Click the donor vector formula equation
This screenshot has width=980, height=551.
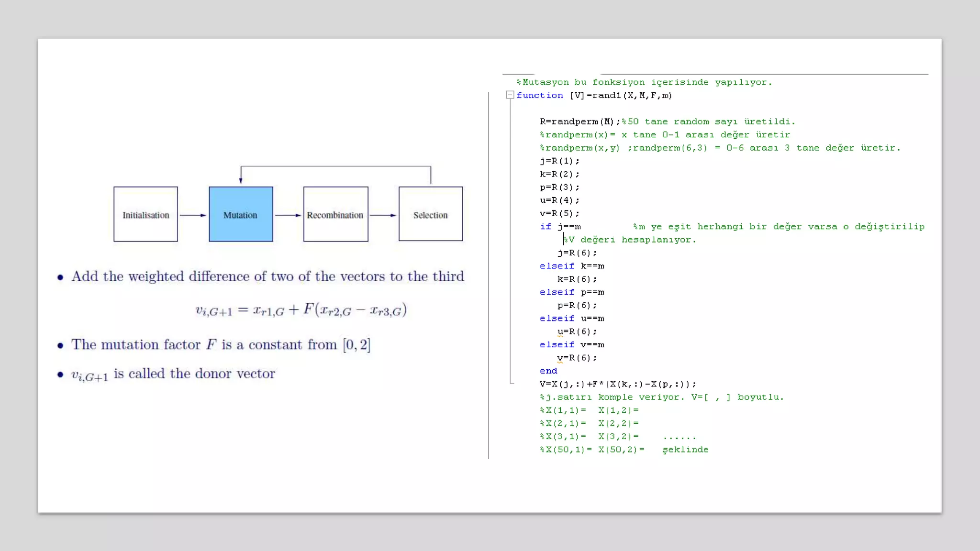(x=301, y=310)
